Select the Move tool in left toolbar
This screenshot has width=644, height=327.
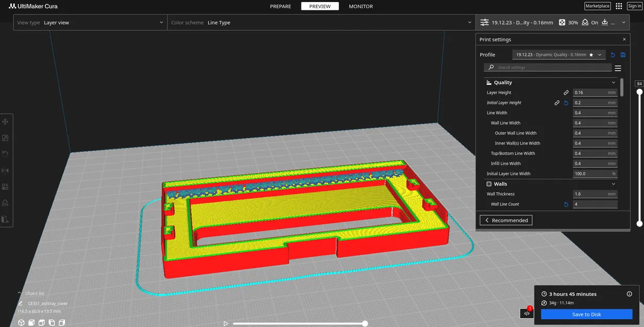[x=5, y=121]
